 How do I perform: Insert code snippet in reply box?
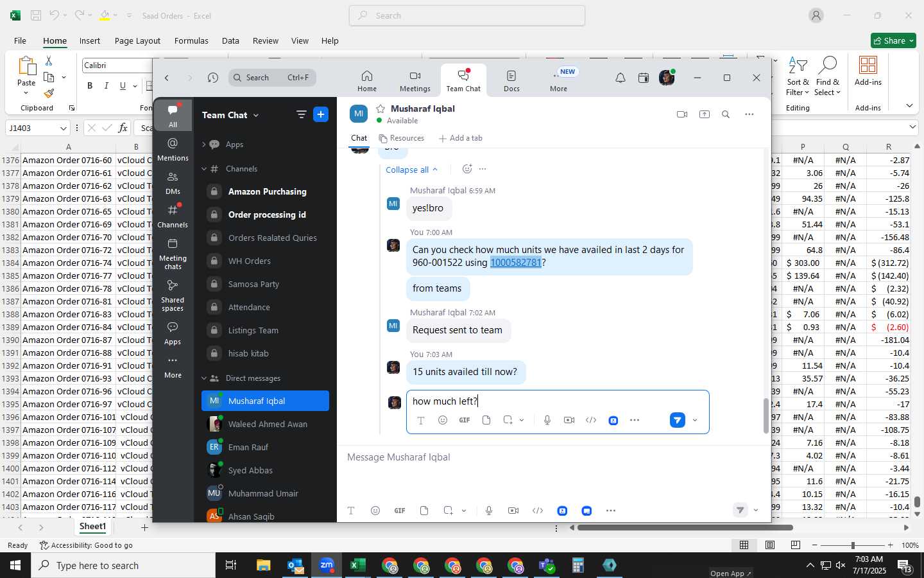coord(591,420)
